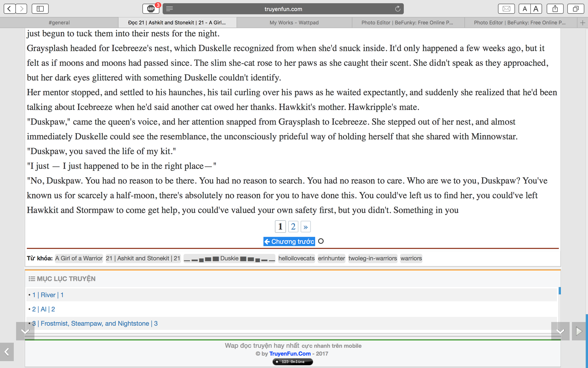Click the » next page arrow
The image size is (588, 368).
[306, 227]
